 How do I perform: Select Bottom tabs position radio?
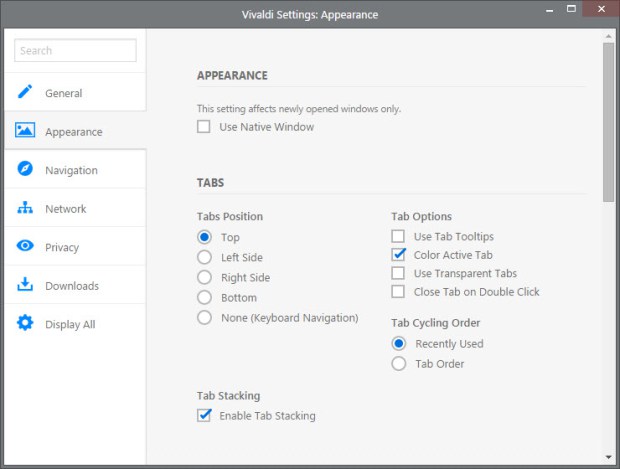click(204, 297)
